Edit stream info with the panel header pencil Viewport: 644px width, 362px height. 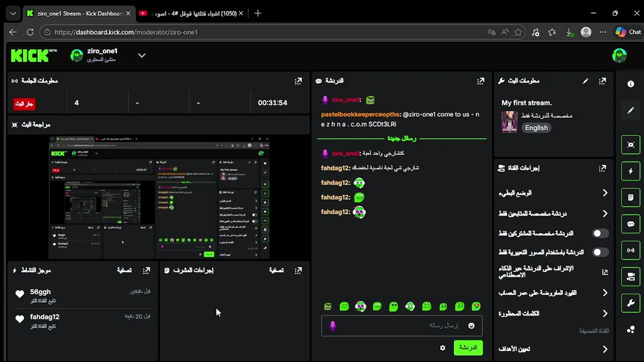tap(586, 81)
